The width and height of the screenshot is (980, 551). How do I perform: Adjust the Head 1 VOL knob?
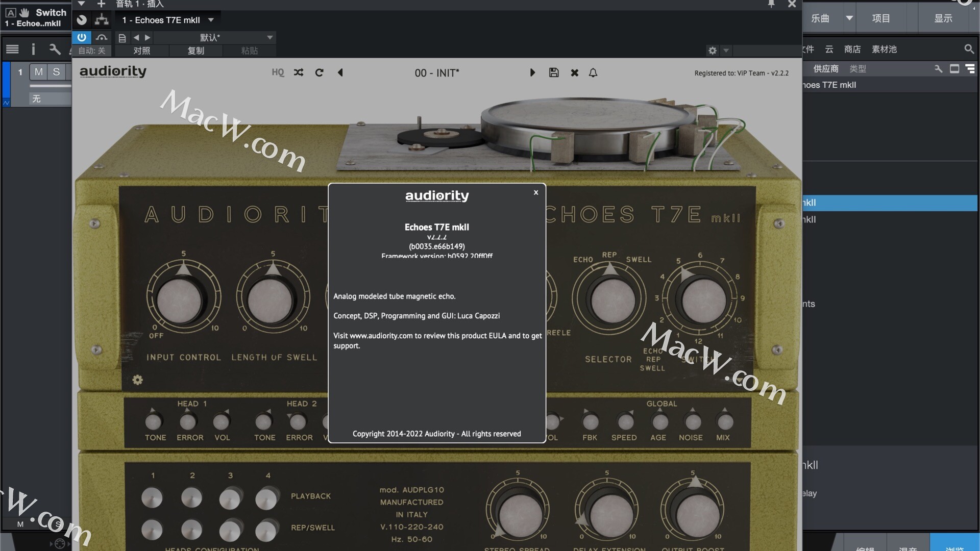point(222,421)
